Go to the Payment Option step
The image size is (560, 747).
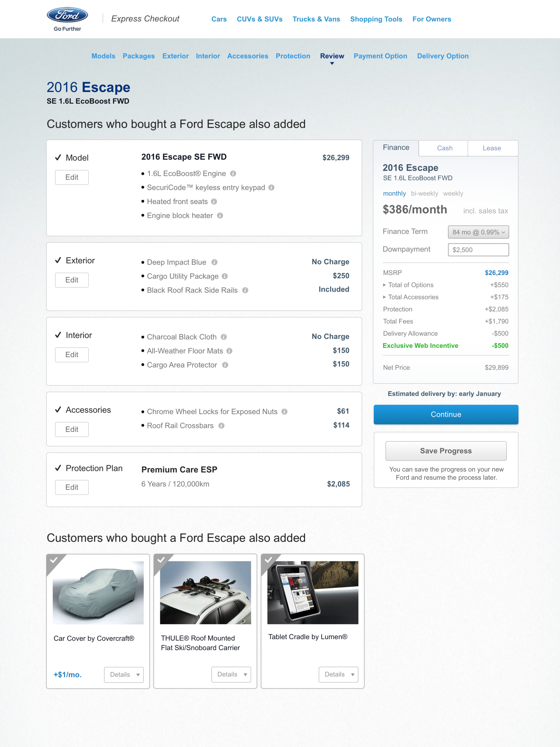tap(380, 56)
